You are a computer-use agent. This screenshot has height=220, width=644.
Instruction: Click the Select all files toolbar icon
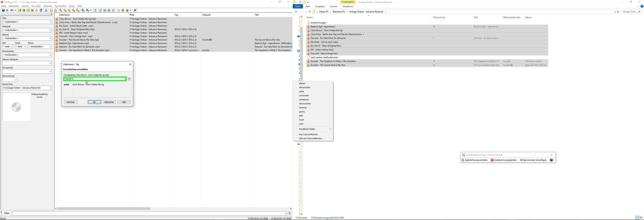(46, 10)
